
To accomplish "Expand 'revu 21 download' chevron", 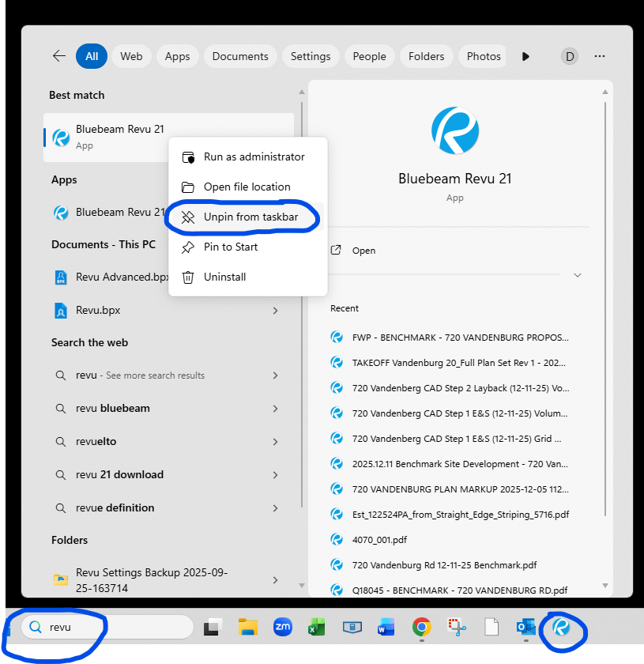I will pyautogui.click(x=276, y=475).
